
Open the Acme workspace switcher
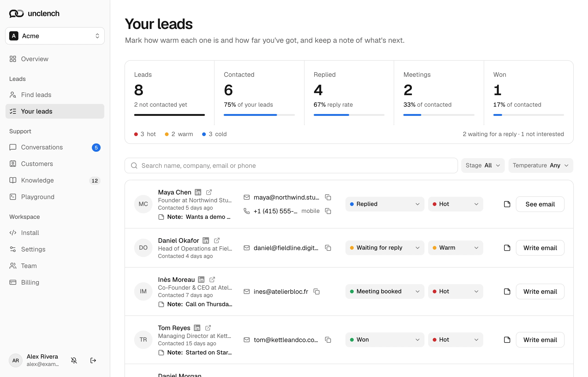[55, 36]
